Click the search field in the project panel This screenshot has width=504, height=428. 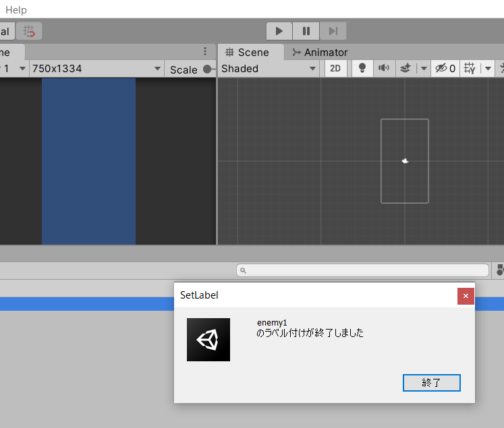coord(362,270)
